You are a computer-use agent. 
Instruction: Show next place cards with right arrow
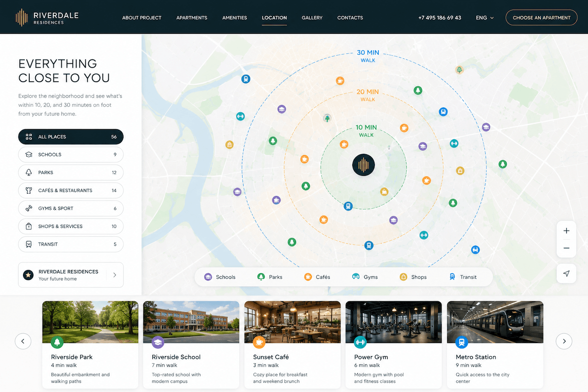(564, 341)
